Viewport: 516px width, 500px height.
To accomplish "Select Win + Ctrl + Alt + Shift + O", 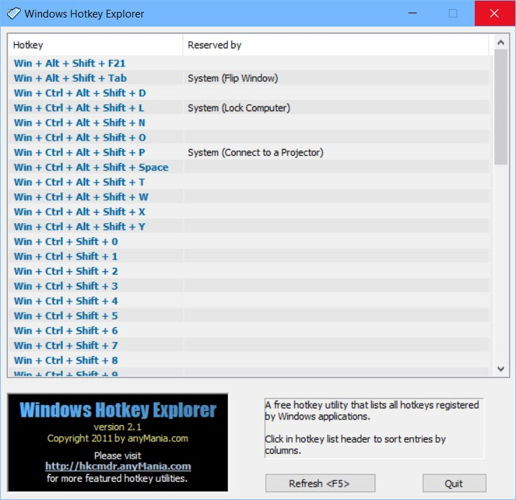I will tap(248, 137).
